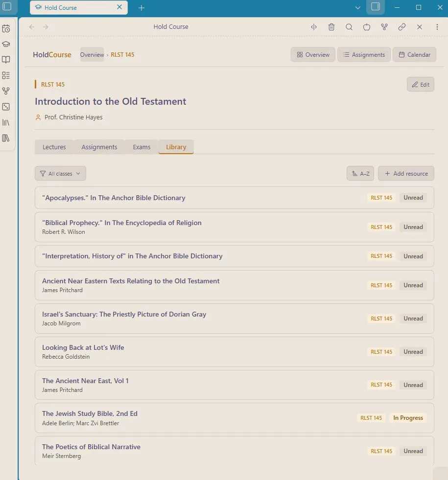The height and width of the screenshot is (480, 448).
Task: Click the A–Z sort button
Action: coord(360,173)
